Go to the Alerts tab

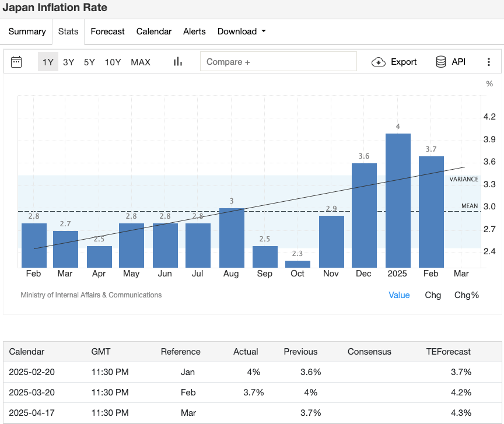pos(194,31)
